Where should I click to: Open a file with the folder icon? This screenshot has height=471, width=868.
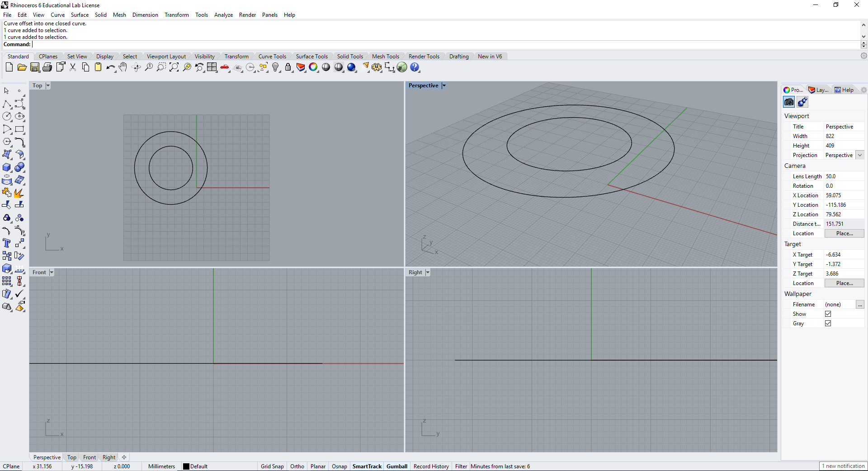pyautogui.click(x=22, y=67)
